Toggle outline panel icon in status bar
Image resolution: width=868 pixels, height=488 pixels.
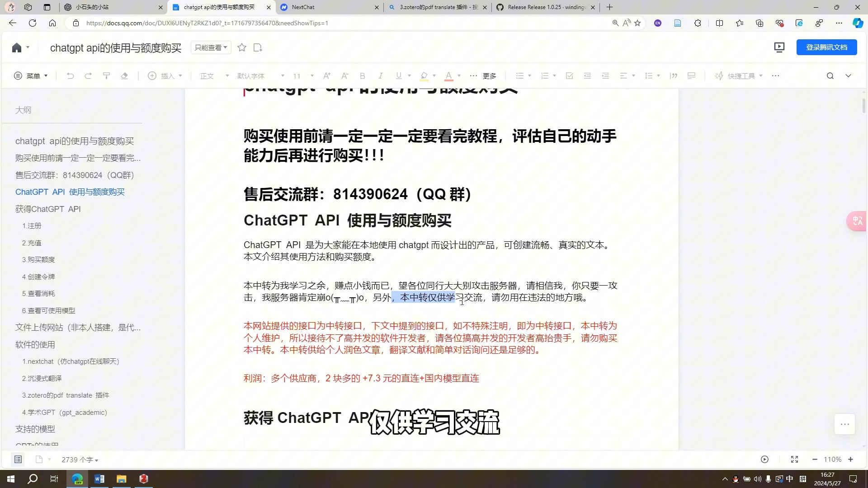pos(18,460)
